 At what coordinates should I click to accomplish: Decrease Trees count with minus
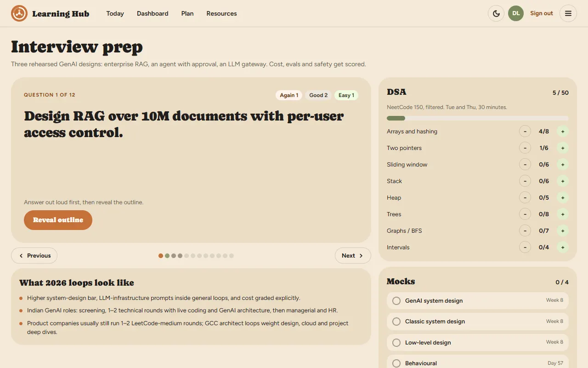click(525, 214)
